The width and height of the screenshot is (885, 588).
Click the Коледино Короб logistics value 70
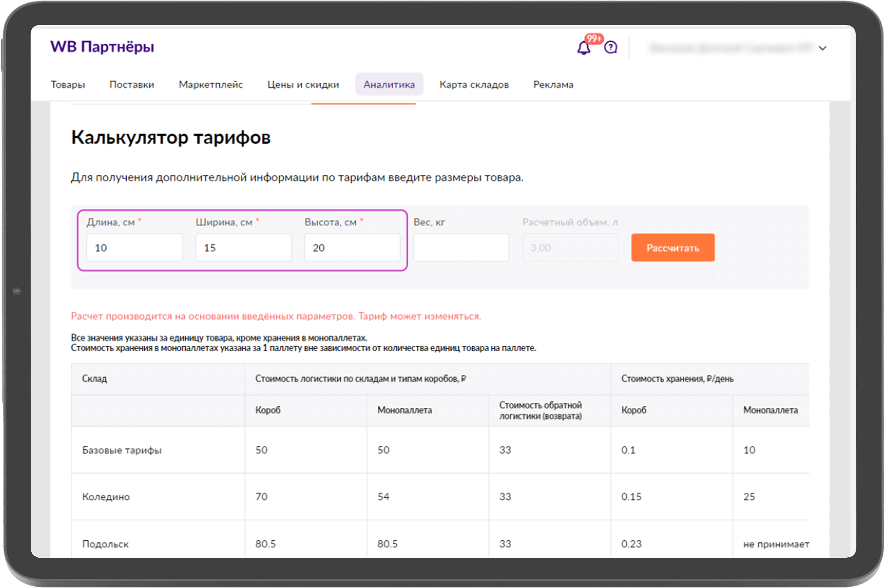261,497
